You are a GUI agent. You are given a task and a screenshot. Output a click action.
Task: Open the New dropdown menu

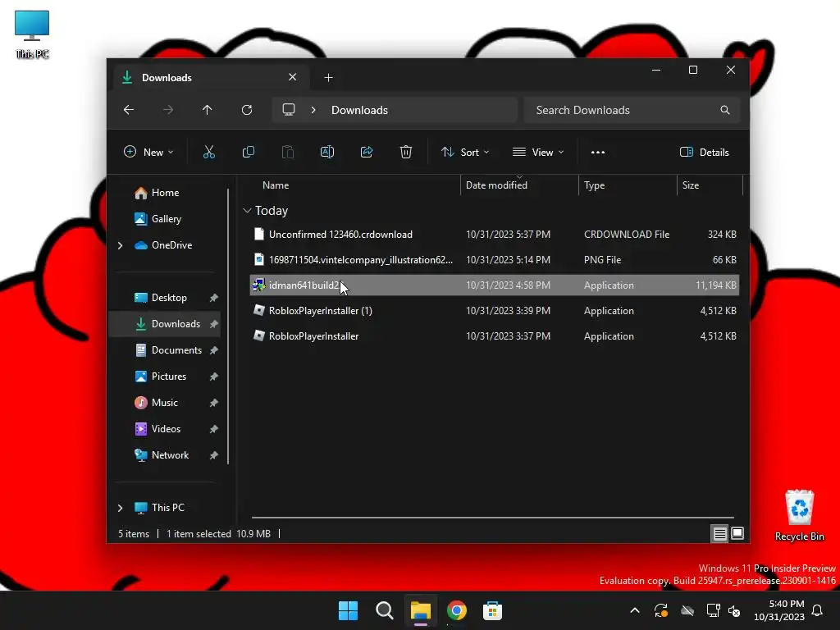148,152
